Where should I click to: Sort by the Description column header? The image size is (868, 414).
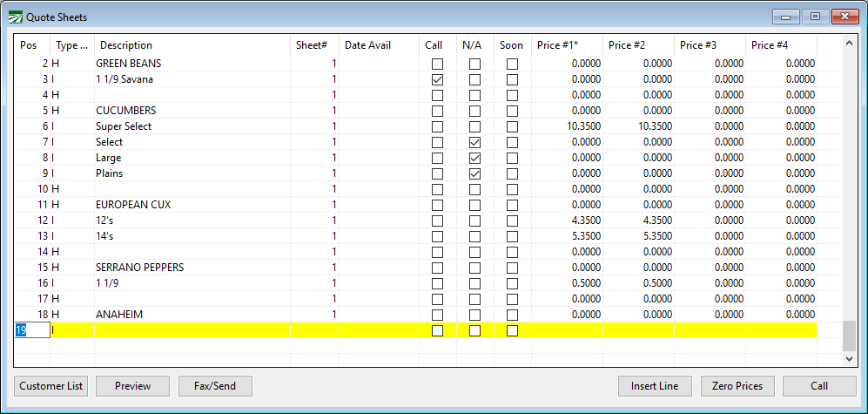(125, 45)
